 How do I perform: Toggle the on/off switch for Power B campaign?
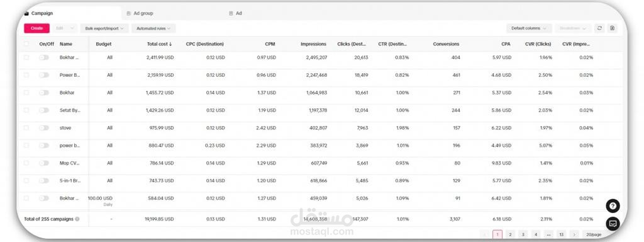(x=44, y=76)
